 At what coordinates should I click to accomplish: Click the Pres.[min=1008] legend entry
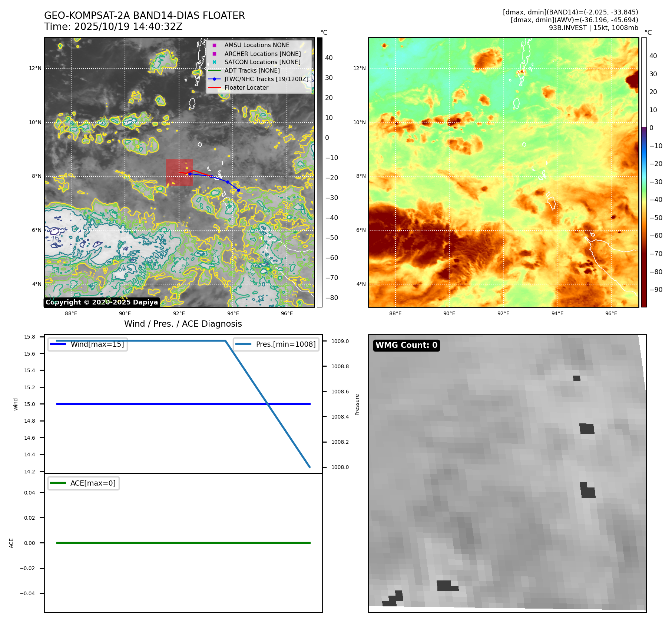pyautogui.click(x=276, y=344)
